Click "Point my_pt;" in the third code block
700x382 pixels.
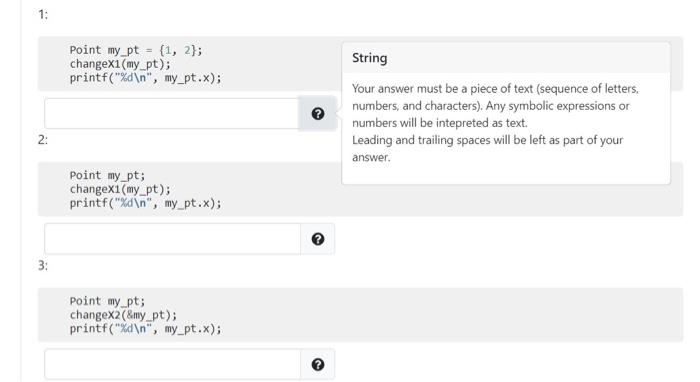tap(107, 301)
